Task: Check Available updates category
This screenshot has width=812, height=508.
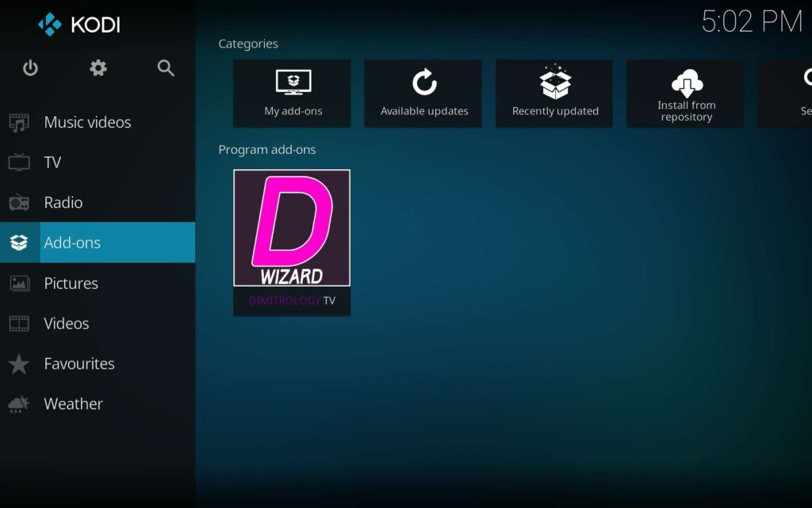Action: tap(423, 94)
